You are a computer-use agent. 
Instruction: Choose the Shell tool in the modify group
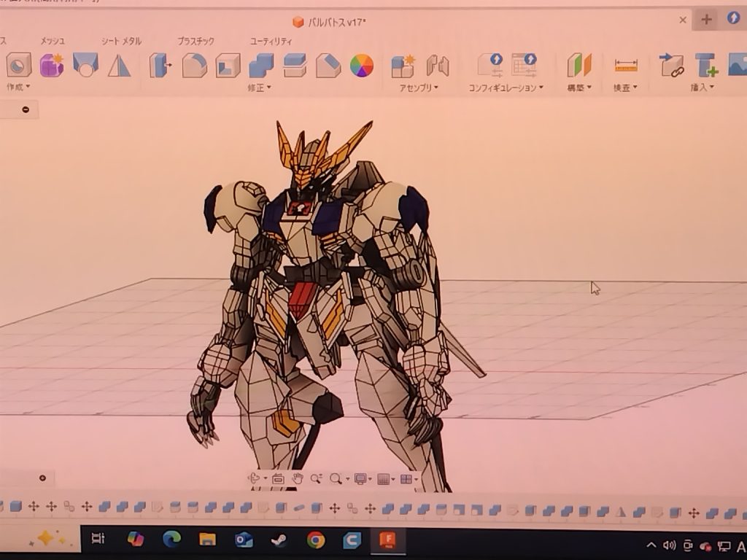tap(228, 66)
